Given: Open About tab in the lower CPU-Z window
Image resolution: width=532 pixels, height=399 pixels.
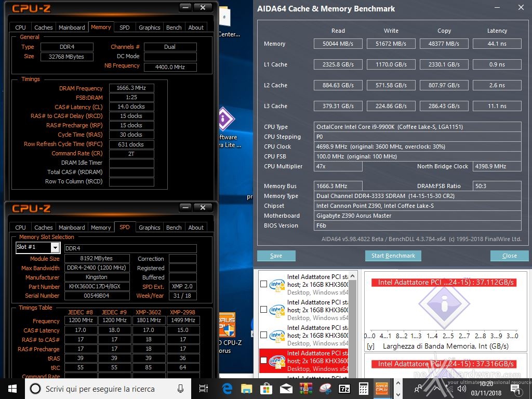Looking at the screenshot, I should (196, 228).
